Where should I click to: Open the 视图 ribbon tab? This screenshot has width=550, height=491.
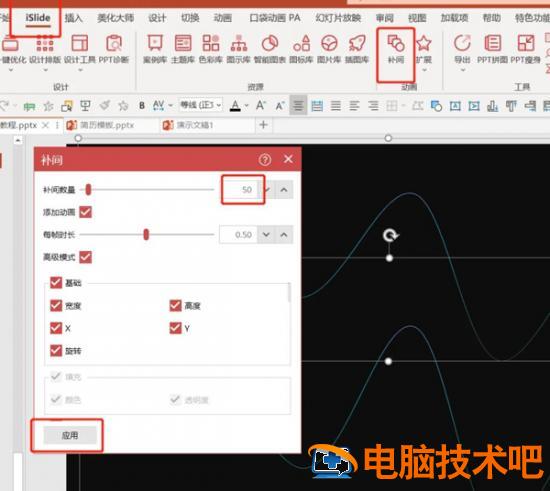(417, 18)
